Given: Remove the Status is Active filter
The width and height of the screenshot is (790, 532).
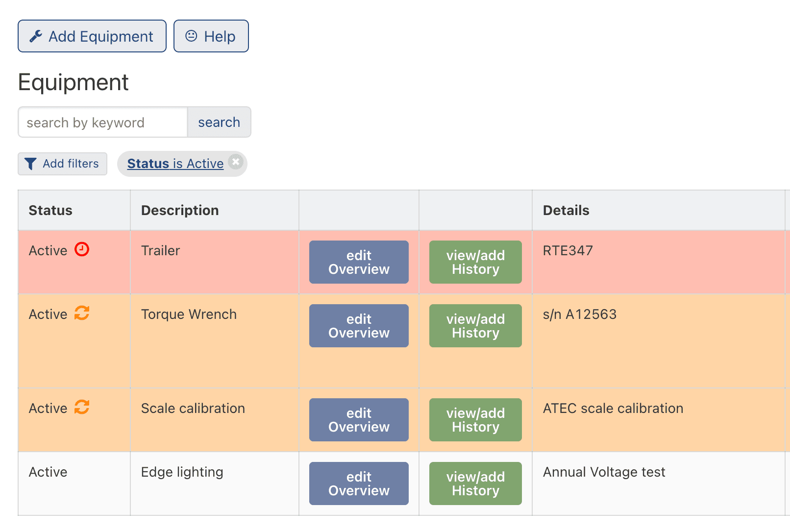Looking at the screenshot, I should coord(236,162).
